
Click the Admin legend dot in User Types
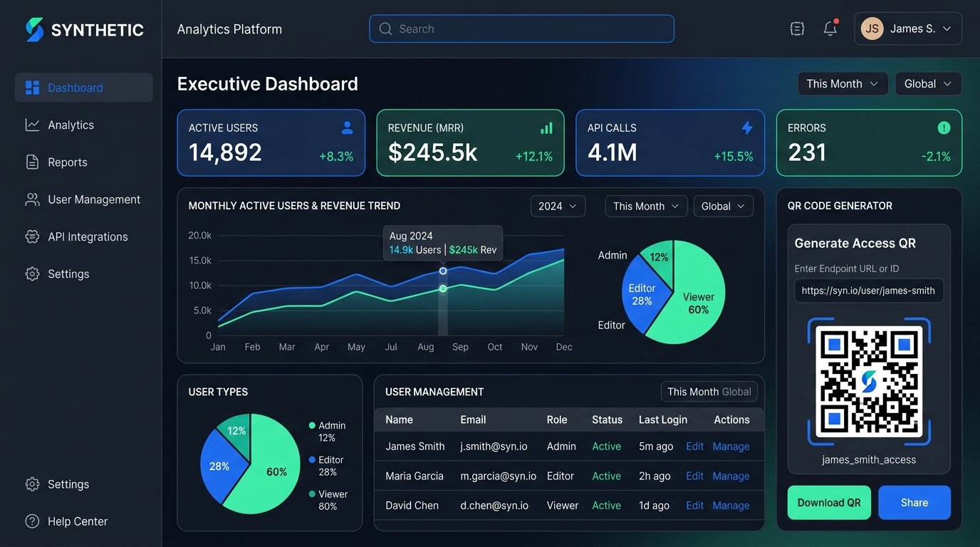pos(312,426)
